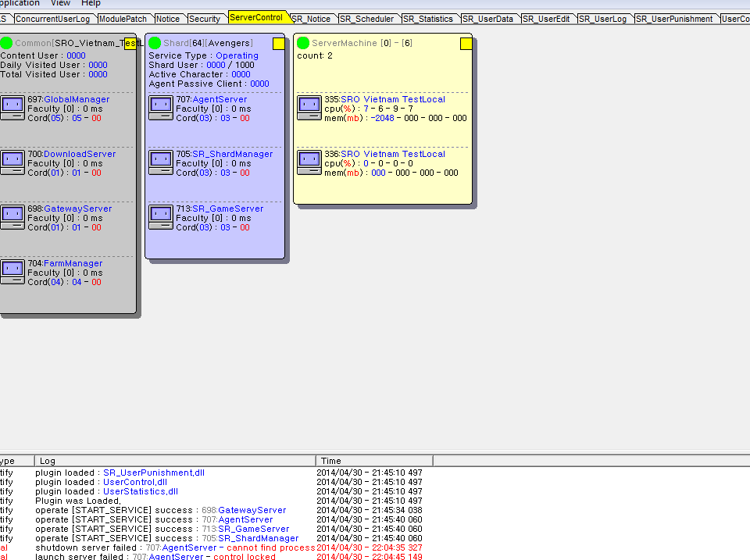Viewport: 750px width, 560px height.
Task: Click the AgentServer computer icon
Action: tap(161, 108)
